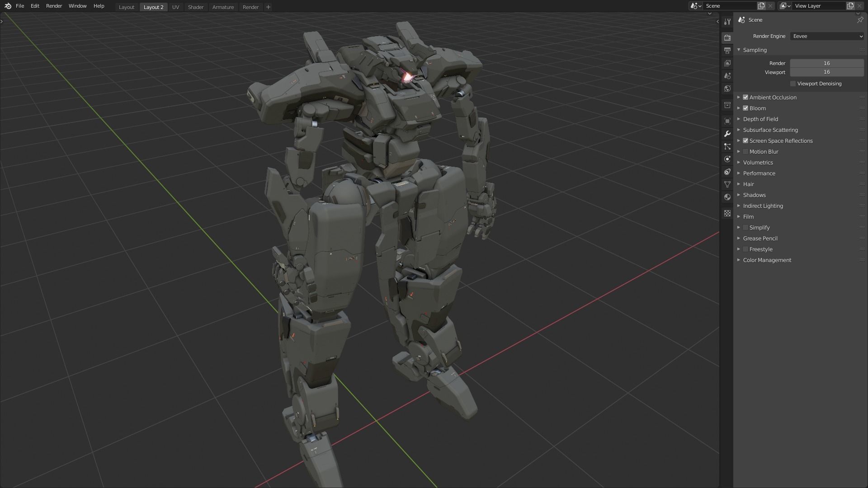Click the Viewport samples value field
Image resolution: width=868 pixels, height=488 pixels.
tap(827, 72)
